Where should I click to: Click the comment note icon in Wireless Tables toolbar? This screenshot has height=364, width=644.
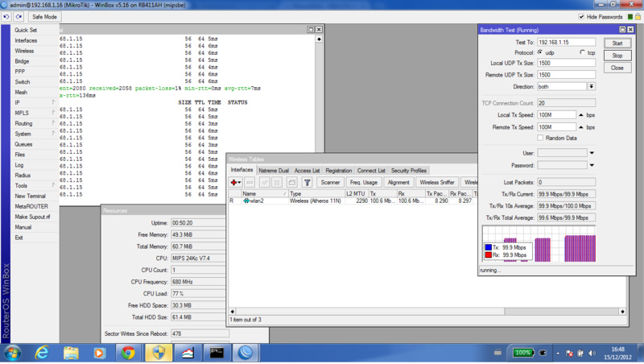[291, 183]
